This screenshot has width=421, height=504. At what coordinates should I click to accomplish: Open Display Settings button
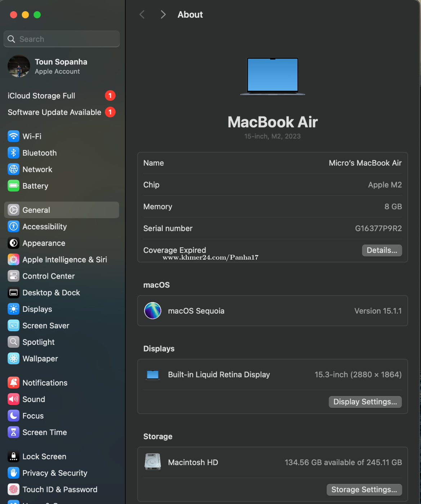[365, 402]
